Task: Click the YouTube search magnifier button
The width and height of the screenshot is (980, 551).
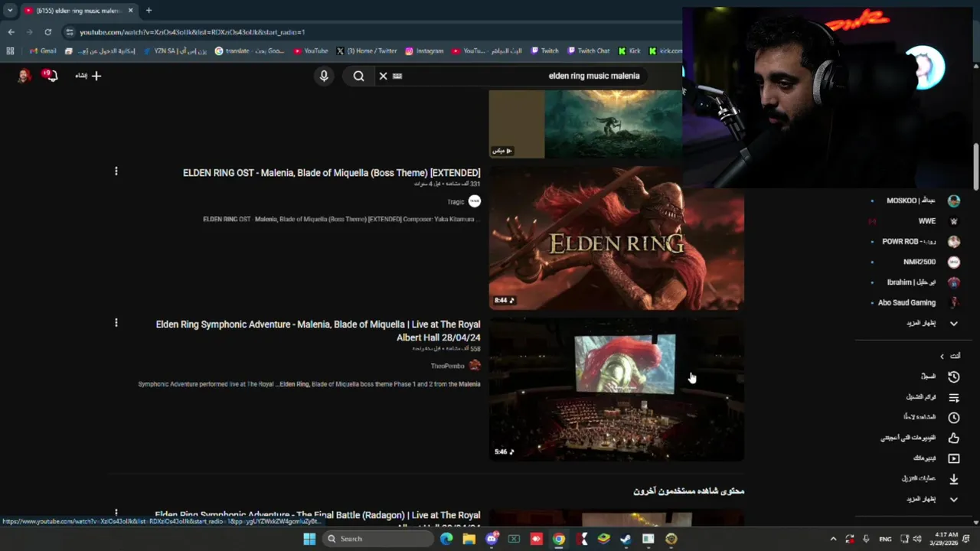Action: pyautogui.click(x=358, y=76)
